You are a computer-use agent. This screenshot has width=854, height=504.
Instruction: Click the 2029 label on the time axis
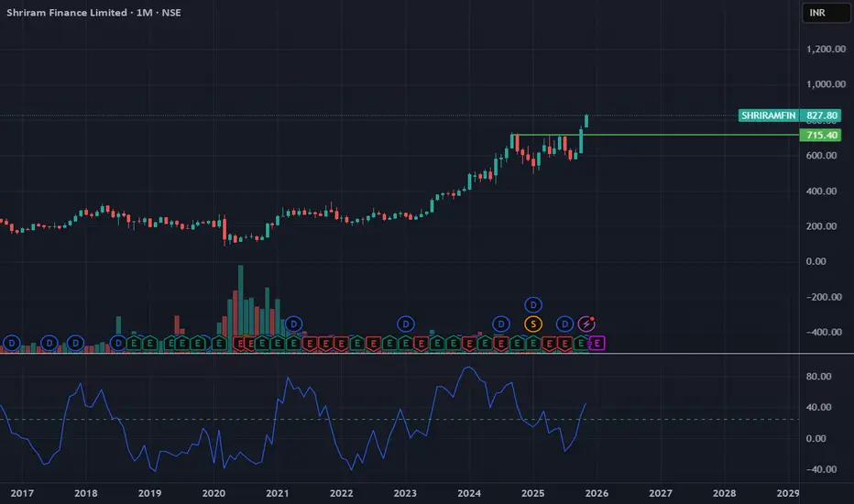click(x=788, y=493)
